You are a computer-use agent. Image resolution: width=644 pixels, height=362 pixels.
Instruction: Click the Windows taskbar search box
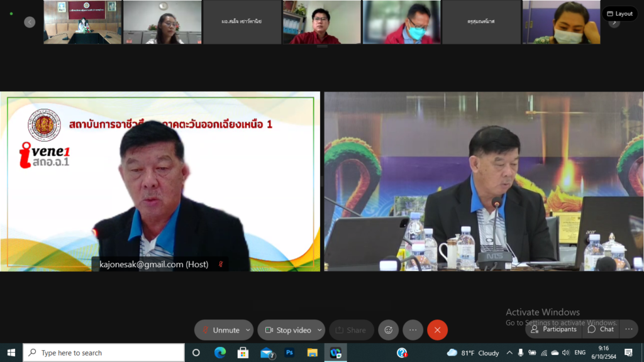tap(104, 353)
